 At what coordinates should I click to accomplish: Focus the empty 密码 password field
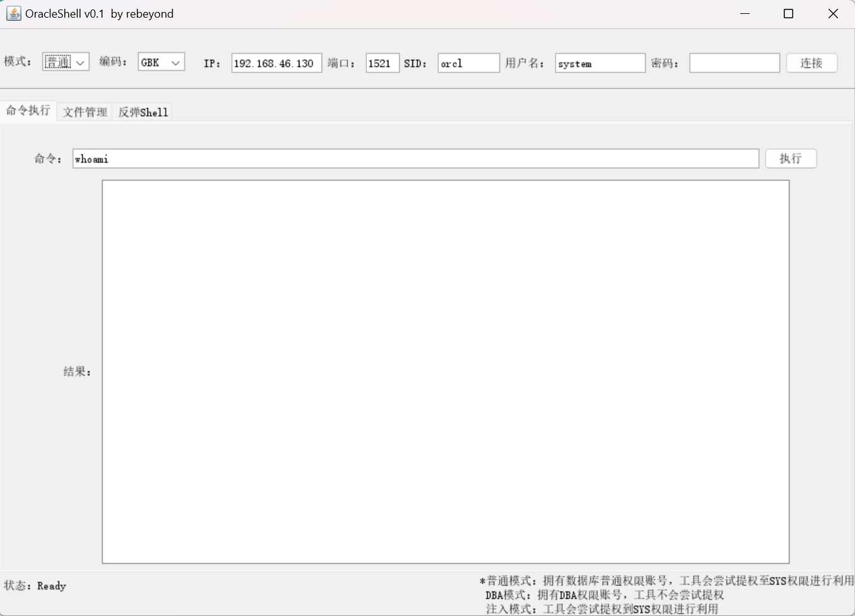coord(734,63)
